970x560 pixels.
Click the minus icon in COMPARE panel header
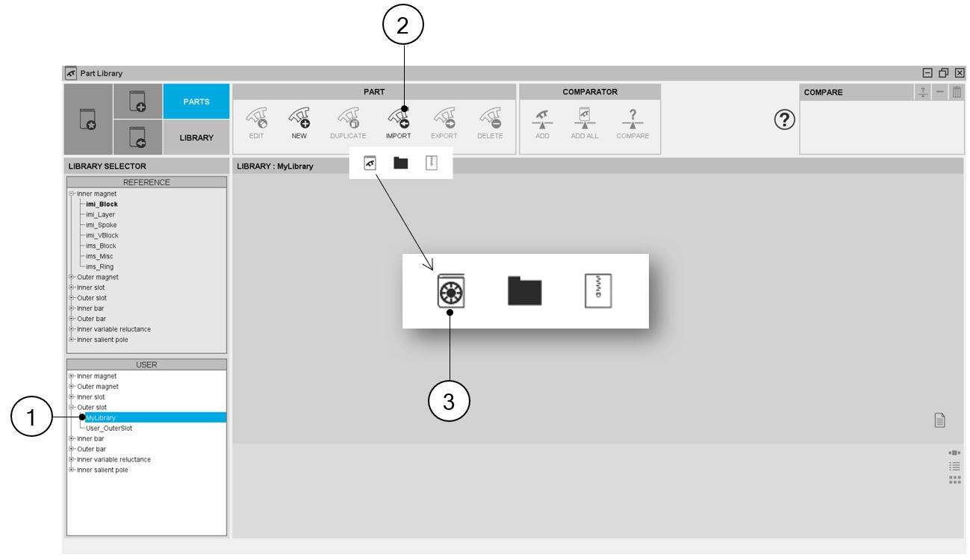pyautogui.click(x=942, y=92)
